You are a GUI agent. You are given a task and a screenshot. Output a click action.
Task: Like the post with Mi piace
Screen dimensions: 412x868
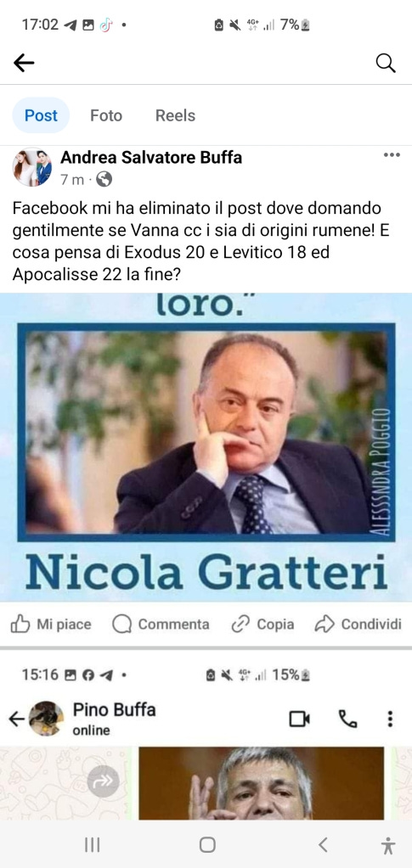tap(50, 624)
